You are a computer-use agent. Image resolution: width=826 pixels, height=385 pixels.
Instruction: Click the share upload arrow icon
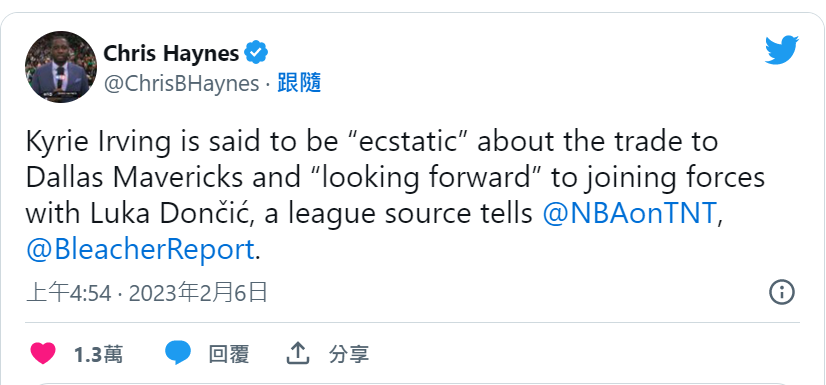click(x=298, y=353)
